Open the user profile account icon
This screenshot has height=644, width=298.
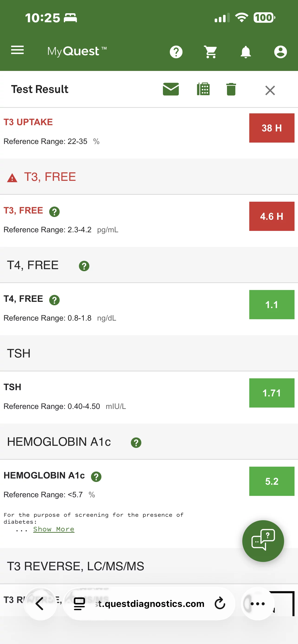pyautogui.click(x=280, y=52)
